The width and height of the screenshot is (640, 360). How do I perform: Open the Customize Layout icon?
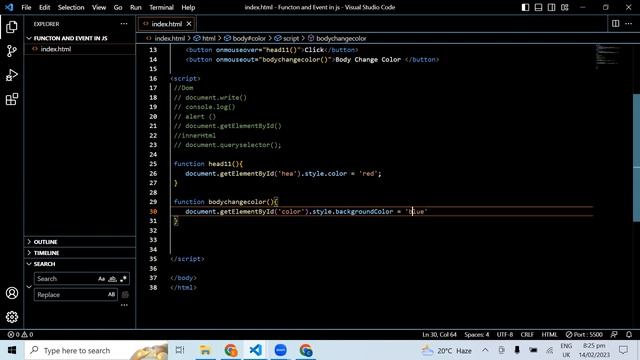(x=564, y=7)
